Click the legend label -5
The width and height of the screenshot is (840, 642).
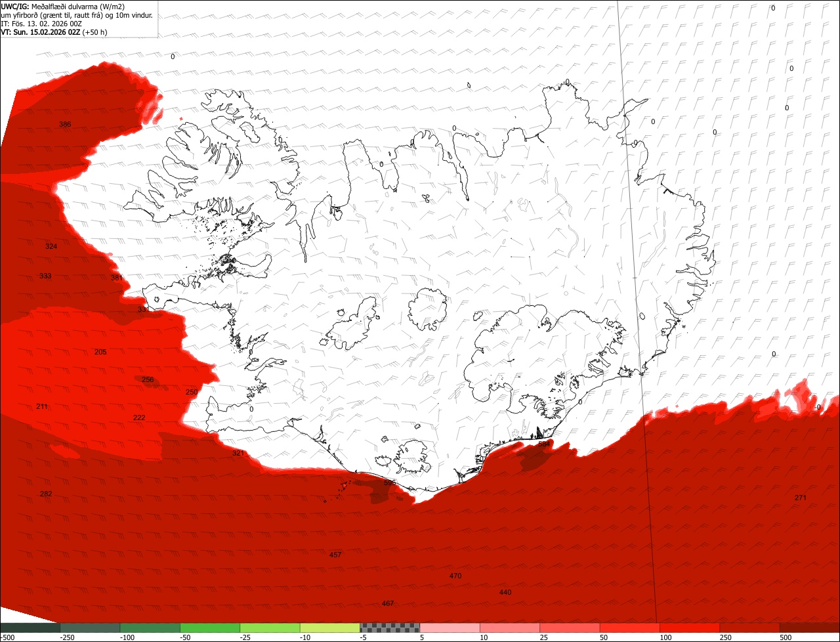[365, 637]
